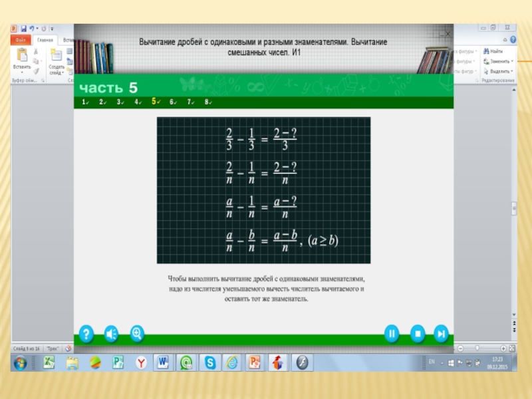This screenshot has height=399, width=532.
Task: Open the Буфер обмена group dialog launcher
Action: pyautogui.click(x=43, y=80)
